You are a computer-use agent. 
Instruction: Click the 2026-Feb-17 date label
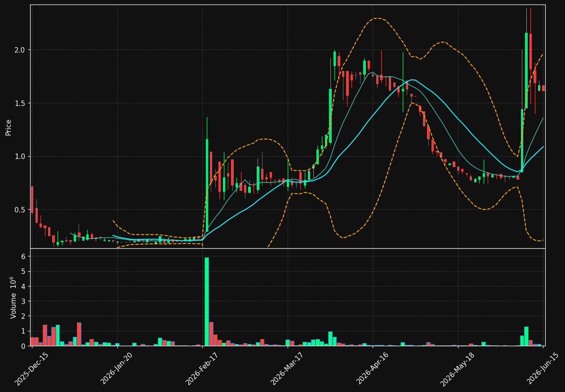point(202,369)
